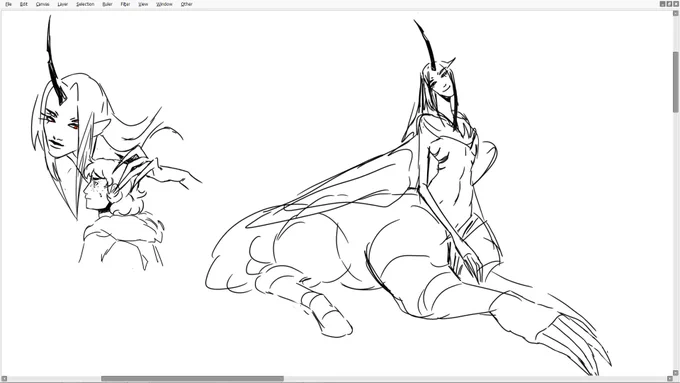The image size is (680, 383).
Task: Open the Window menu
Action: point(164,4)
